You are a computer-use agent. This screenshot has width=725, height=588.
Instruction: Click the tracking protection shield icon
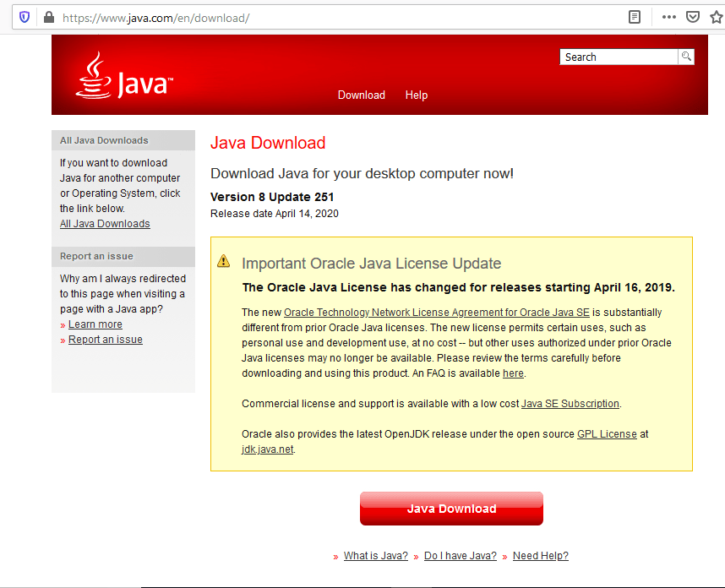[25, 17]
